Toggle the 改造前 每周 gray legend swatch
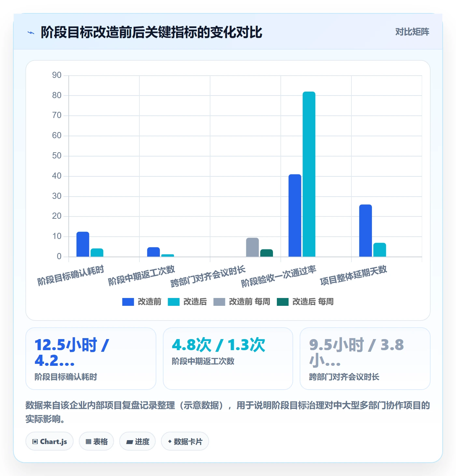This screenshot has width=456, height=476. pyautogui.click(x=219, y=302)
